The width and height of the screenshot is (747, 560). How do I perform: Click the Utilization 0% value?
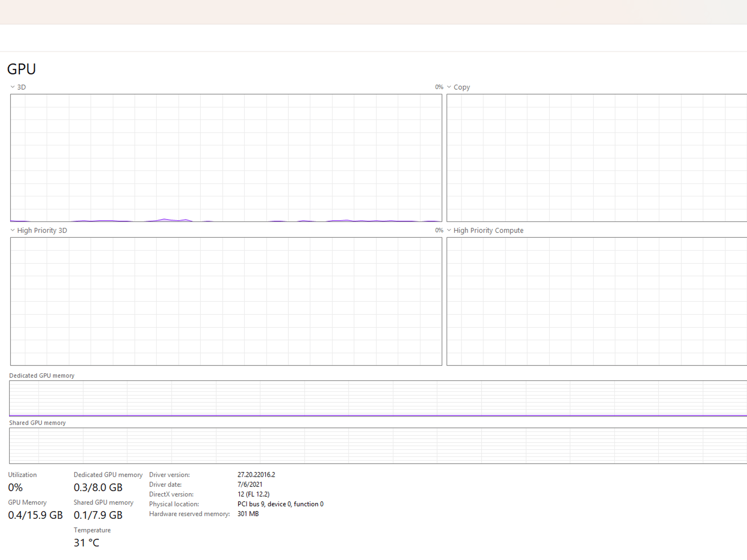(15, 487)
